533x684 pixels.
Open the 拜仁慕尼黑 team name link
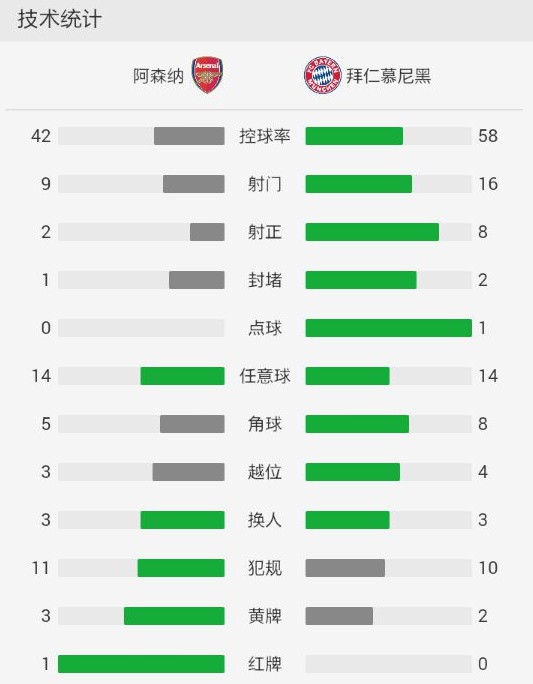point(389,76)
